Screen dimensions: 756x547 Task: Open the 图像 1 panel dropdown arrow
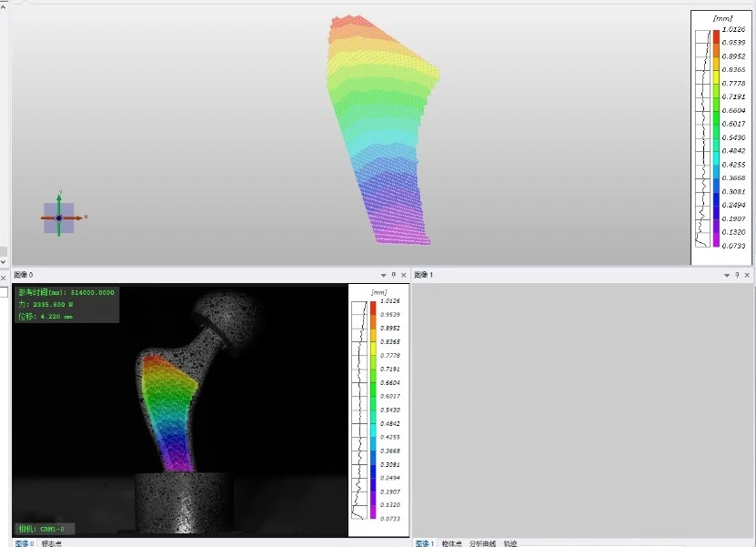pos(727,275)
